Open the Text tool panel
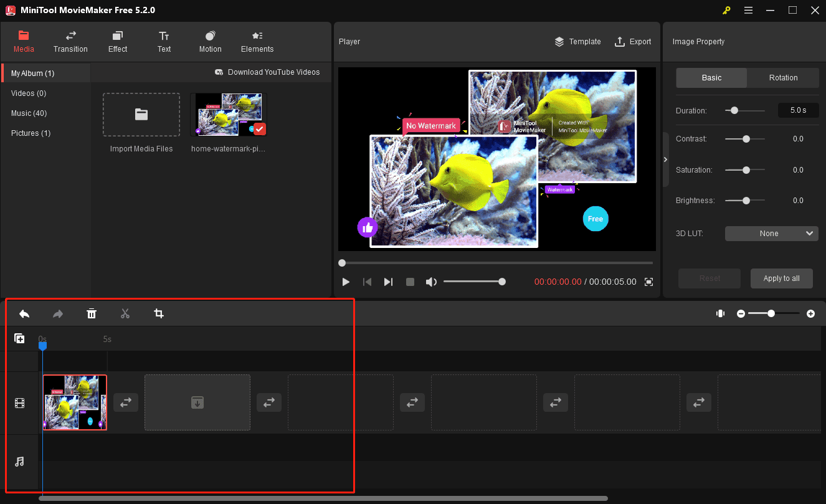826x504 pixels. 164,41
